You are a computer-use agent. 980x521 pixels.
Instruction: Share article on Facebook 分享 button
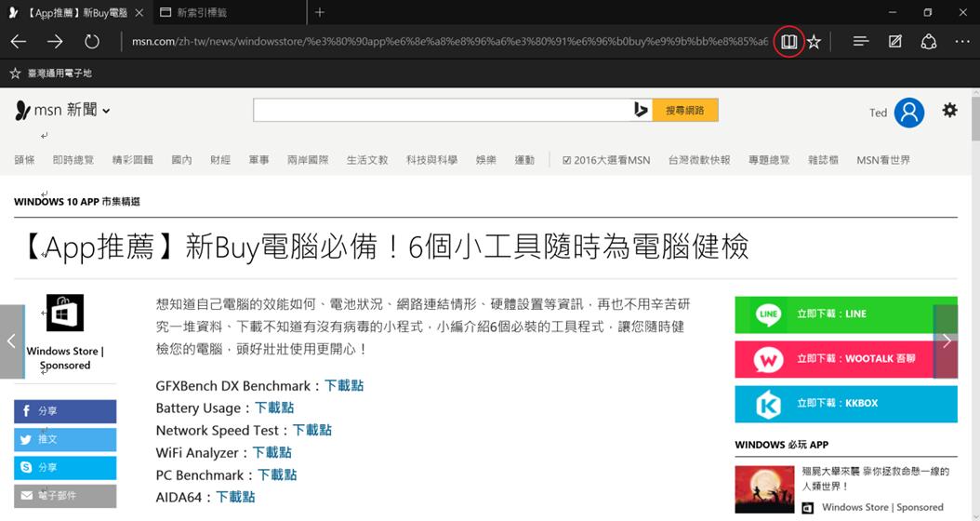coord(65,411)
